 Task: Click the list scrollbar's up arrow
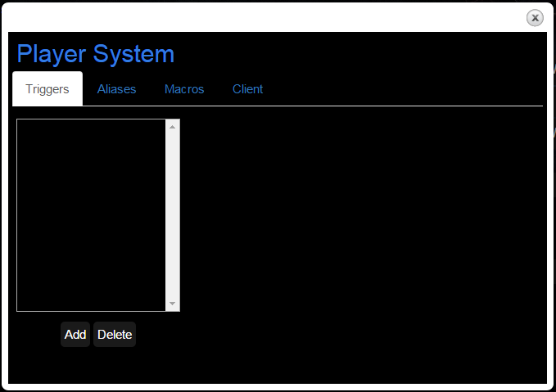click(172, 126)
